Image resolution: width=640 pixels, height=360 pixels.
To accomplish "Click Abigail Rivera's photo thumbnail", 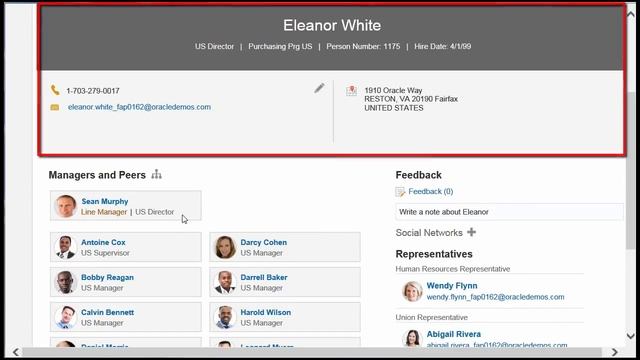I will pos(412,338).
